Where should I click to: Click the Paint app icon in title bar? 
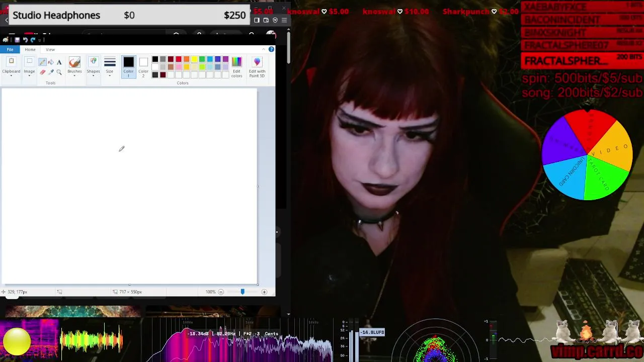click(6, 40)
